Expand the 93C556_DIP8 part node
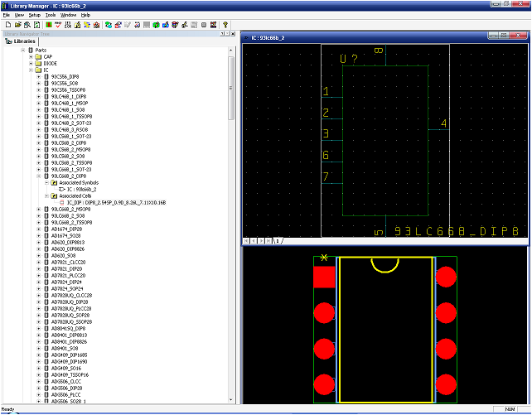Viewport: 532px width, 415px height. [38, 76]
